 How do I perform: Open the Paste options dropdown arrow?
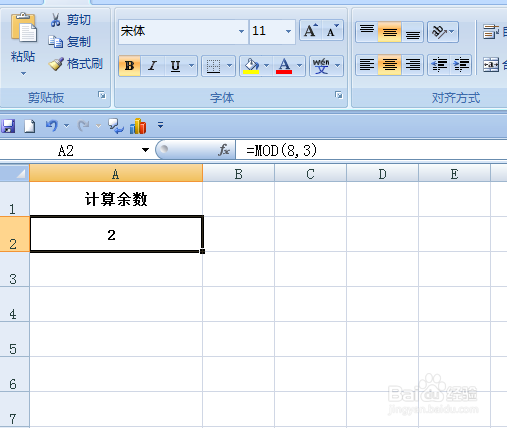23,73
